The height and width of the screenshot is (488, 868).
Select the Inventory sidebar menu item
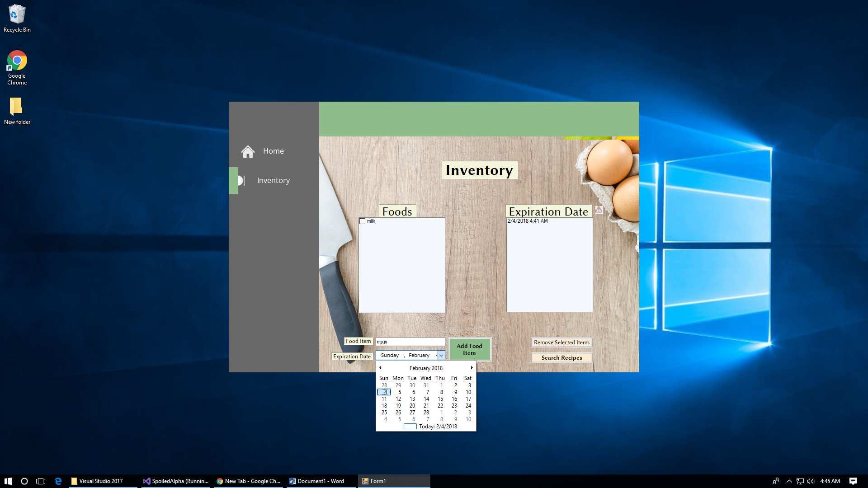273,181
